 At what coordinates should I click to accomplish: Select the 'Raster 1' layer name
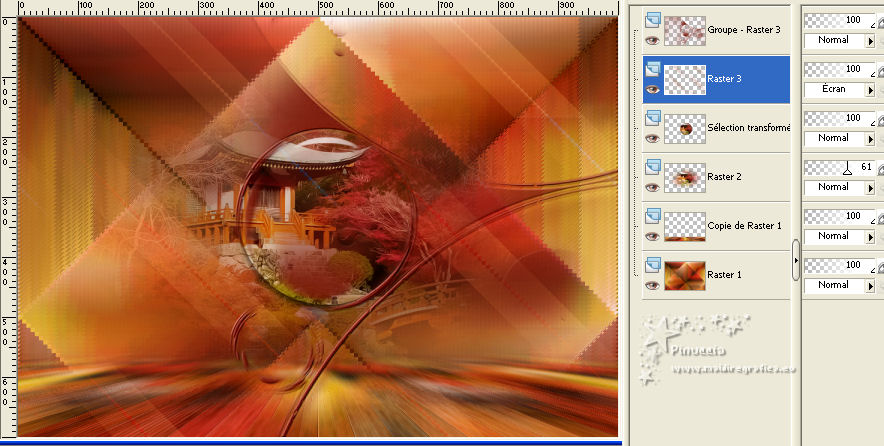pos(724,275)
